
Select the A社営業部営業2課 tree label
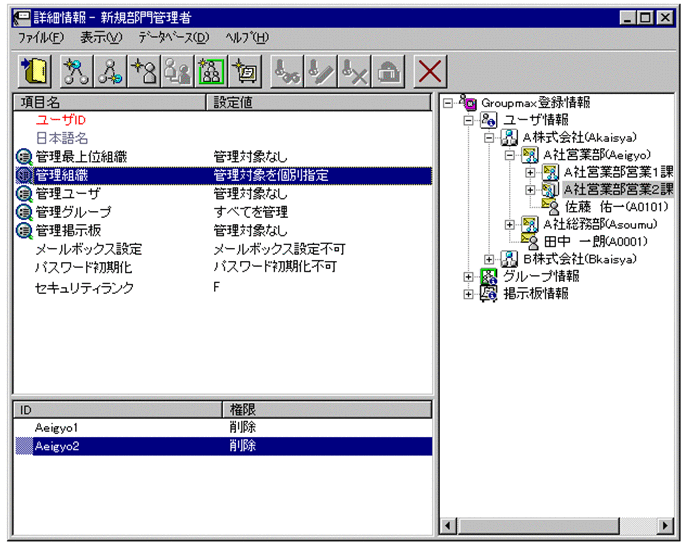(618, 189)
